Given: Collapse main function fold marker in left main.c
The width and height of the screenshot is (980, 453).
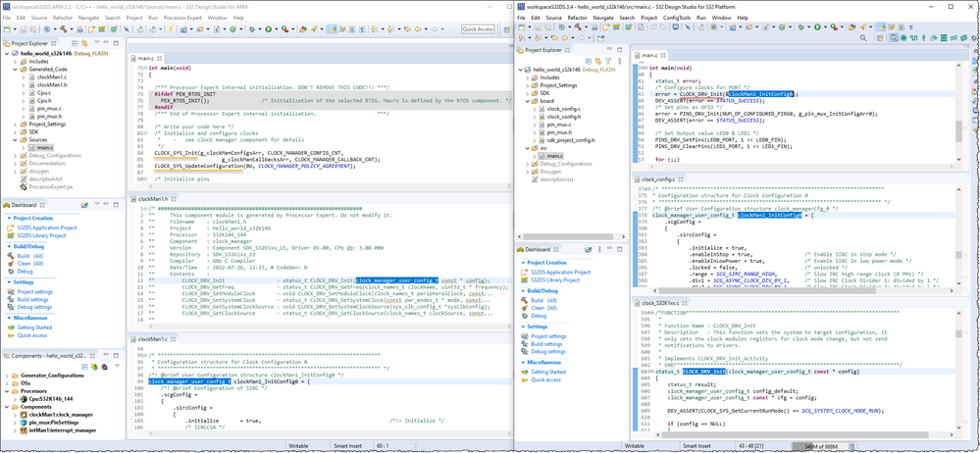Looking at the screenshot, I should click(143, 69).
